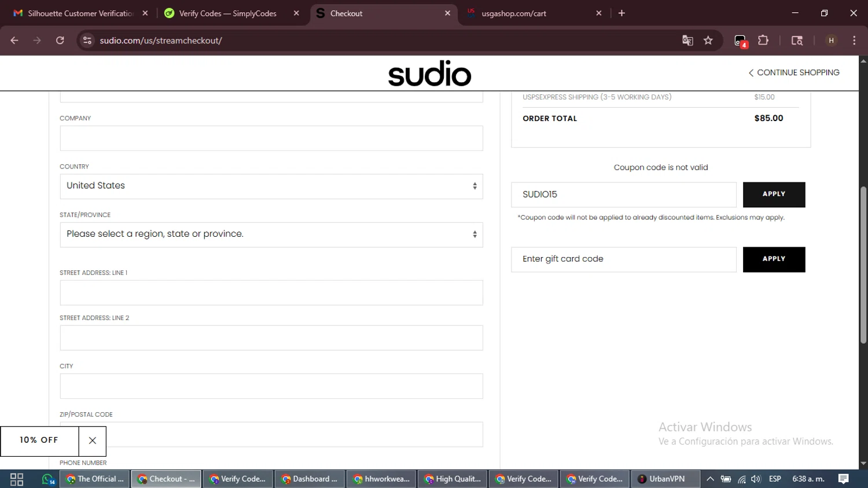Click the address bar URL
The width and height of the screenshot is (868, 488).
[161, 41]
